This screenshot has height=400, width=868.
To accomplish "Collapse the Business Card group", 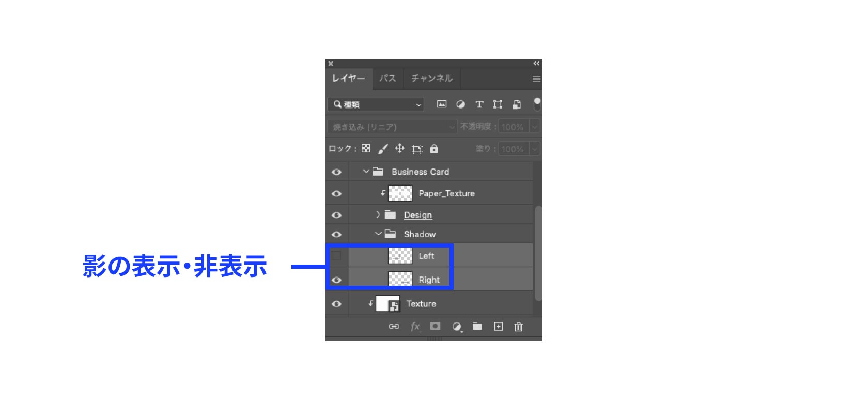I will pos(366,172).
